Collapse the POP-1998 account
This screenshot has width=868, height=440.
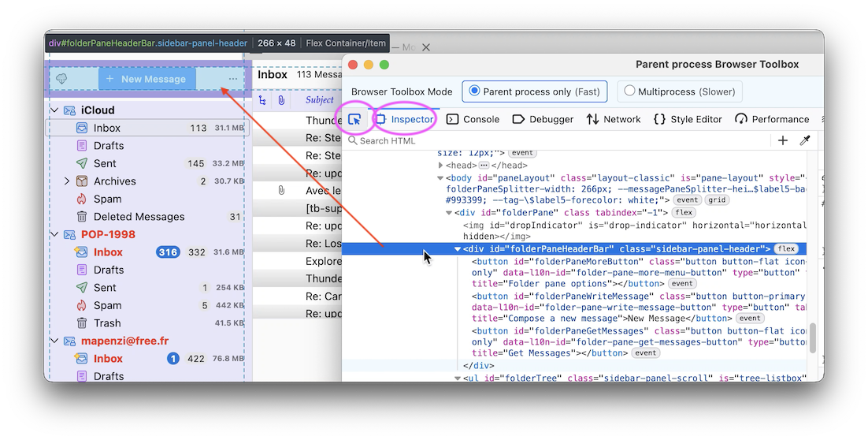(54, 234)
